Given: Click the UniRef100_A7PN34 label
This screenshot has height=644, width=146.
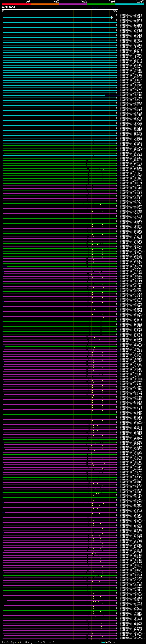Looking at the screenshot, I should 131,63.
